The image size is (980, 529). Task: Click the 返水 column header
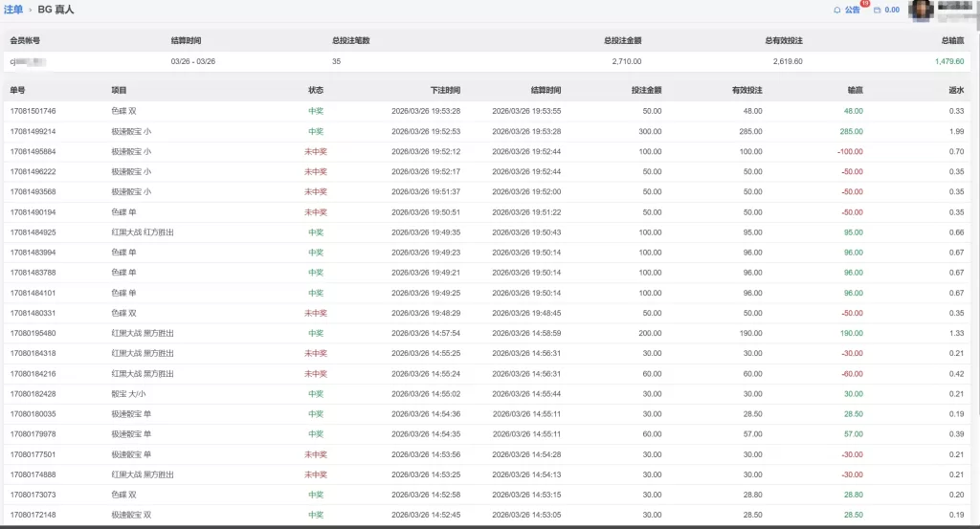click(x=956, y=90)
